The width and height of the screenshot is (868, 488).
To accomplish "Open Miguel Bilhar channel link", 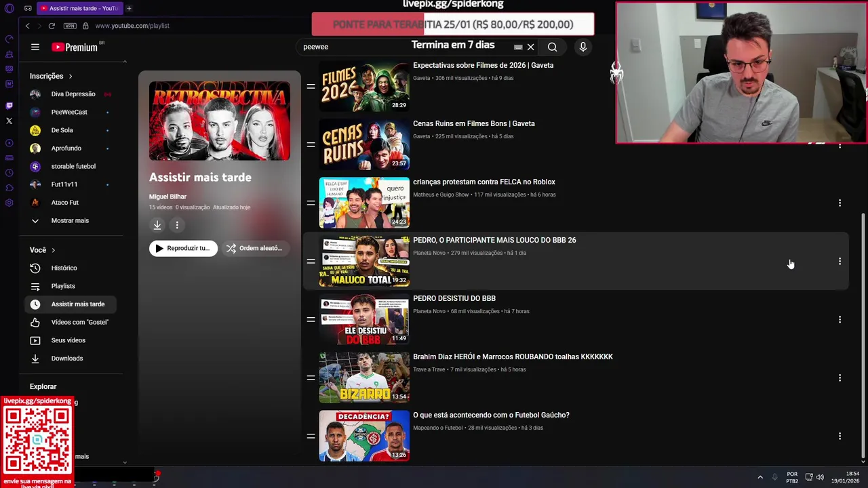I will (167, 197).
